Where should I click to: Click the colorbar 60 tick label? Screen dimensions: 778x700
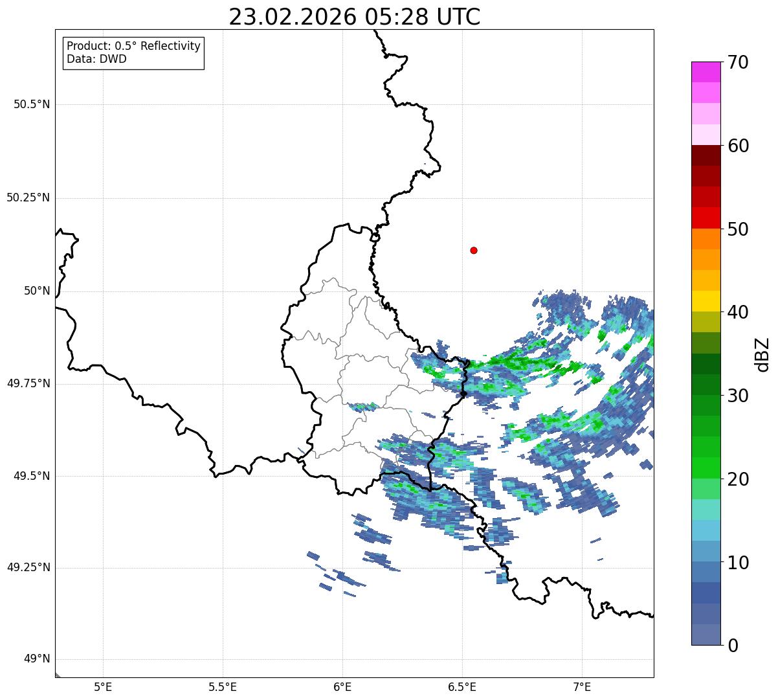point(738,146)
